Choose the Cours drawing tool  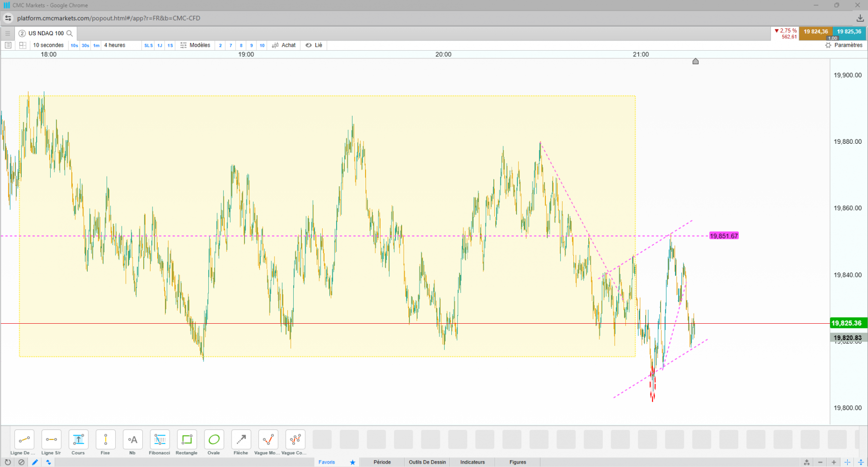pyautogui.click(x=78, y=440)
